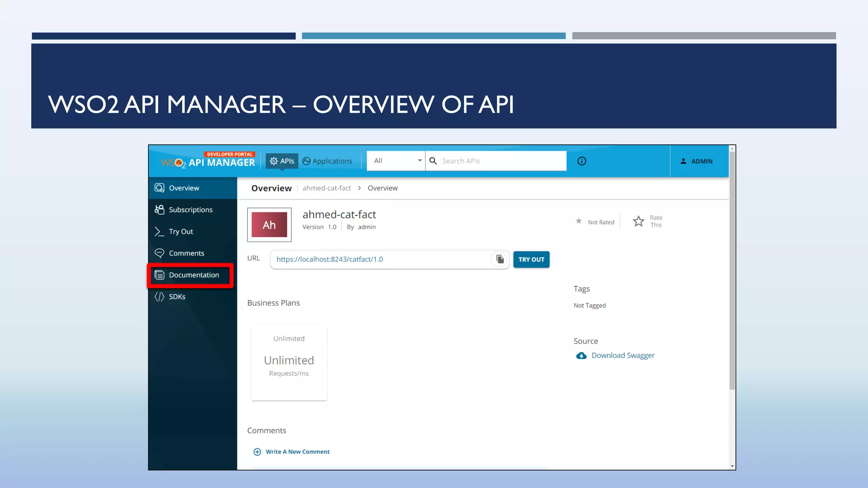Click the Ah API thumbnail image

(269, 225)
